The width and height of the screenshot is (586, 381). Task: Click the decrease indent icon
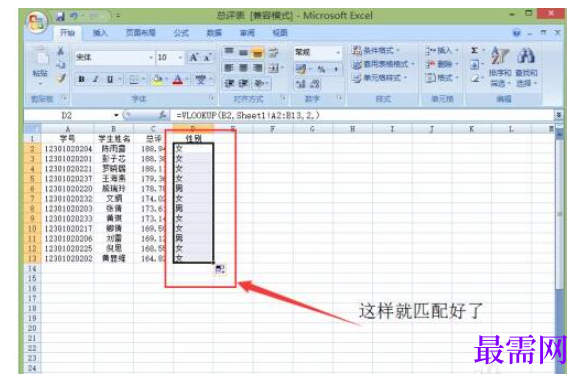[x=229, y=83]
